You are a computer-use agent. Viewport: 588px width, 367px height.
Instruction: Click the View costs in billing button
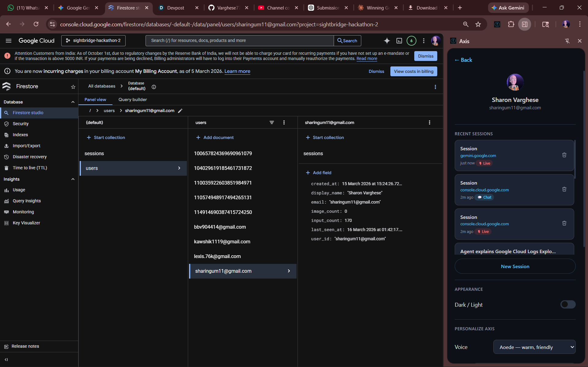(x=414, y=71)
